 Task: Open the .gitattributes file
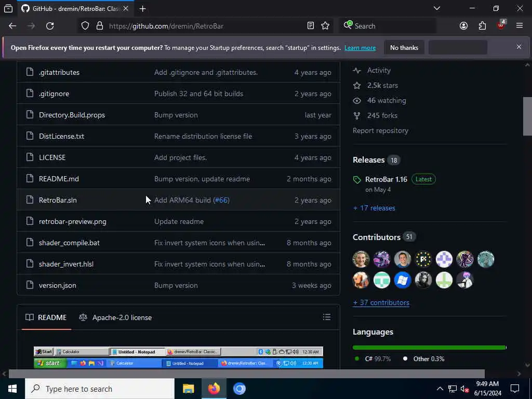pyautogui.click(x=59, y=72)
